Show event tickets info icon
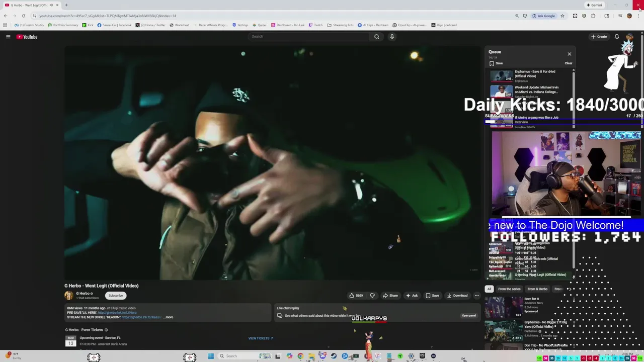The height and width of the screenshot is (362, 644). pos(106,330)
